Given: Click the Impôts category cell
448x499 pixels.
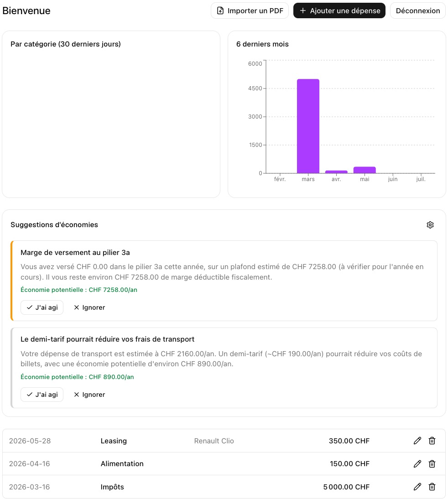Looking at the screenshot, I should [112, 487].
